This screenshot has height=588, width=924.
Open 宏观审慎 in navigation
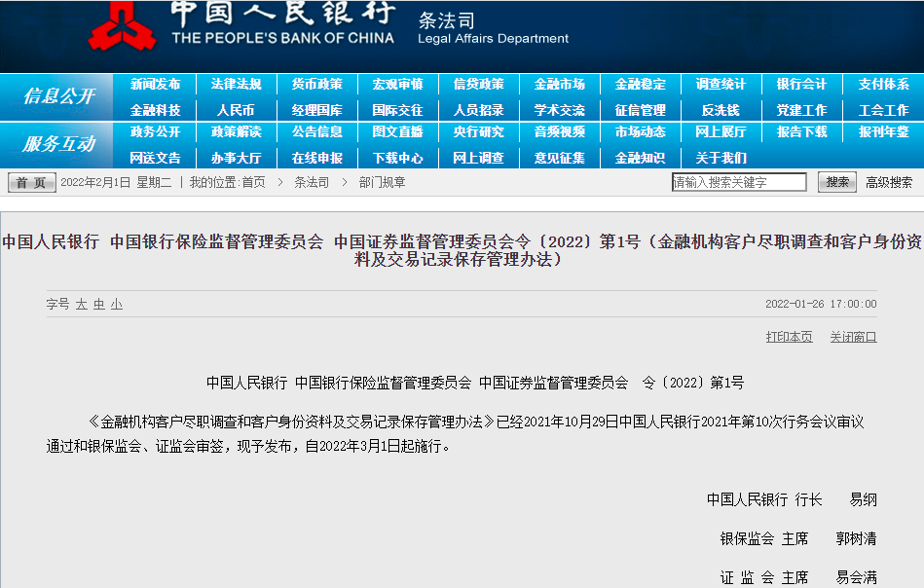click(x=398, y=85)
